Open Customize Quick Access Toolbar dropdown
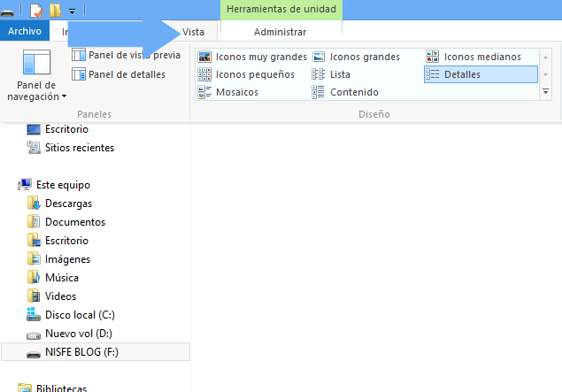 tap(72, 12)
